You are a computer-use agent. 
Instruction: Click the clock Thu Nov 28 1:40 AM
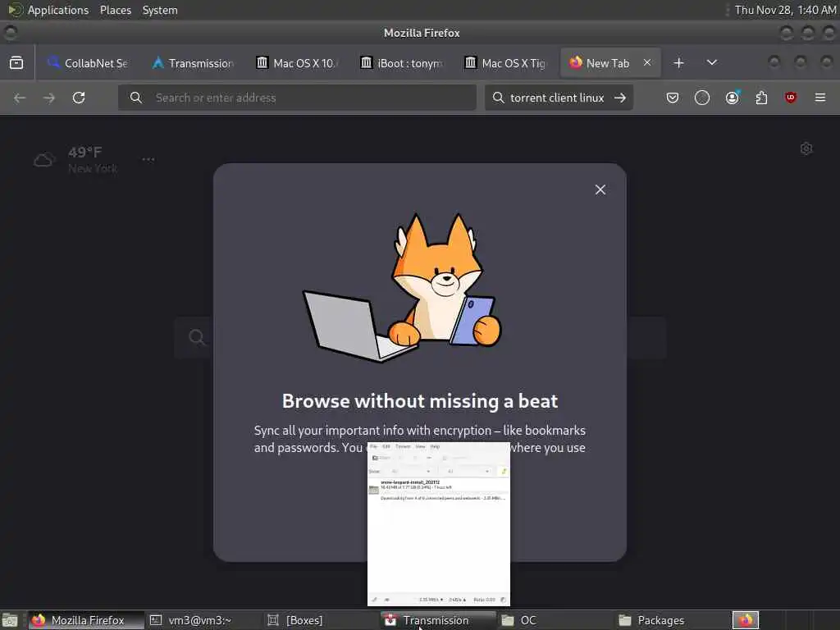tap(785, 10)
